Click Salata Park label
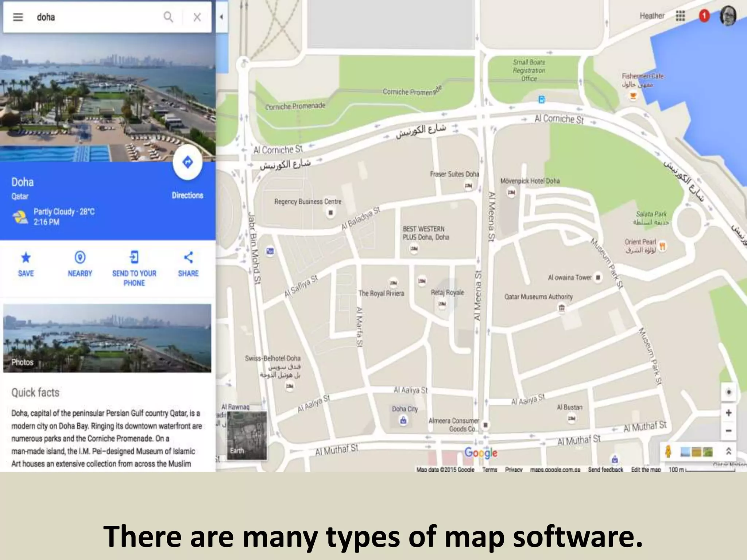 pyautogui.click(x=651, y=218)
